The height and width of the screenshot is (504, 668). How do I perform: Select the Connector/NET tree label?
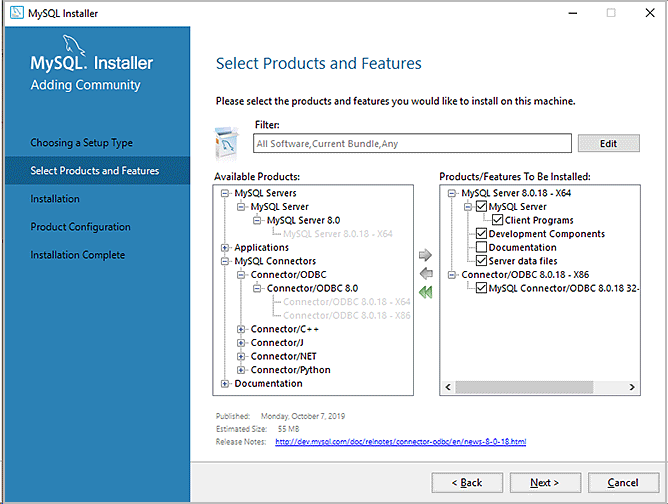[x=284, y=357]
